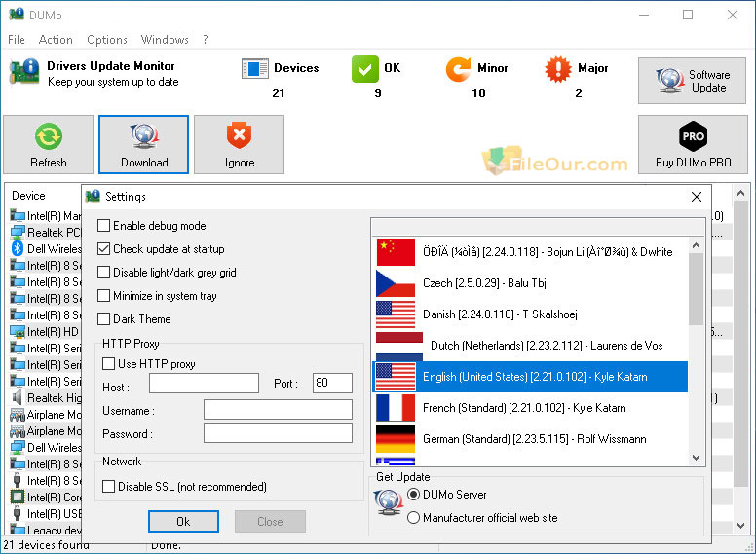This screenshot has width=756, height=554.
Task: Select first Airplane Mode device row
Action: coord(46,415)
